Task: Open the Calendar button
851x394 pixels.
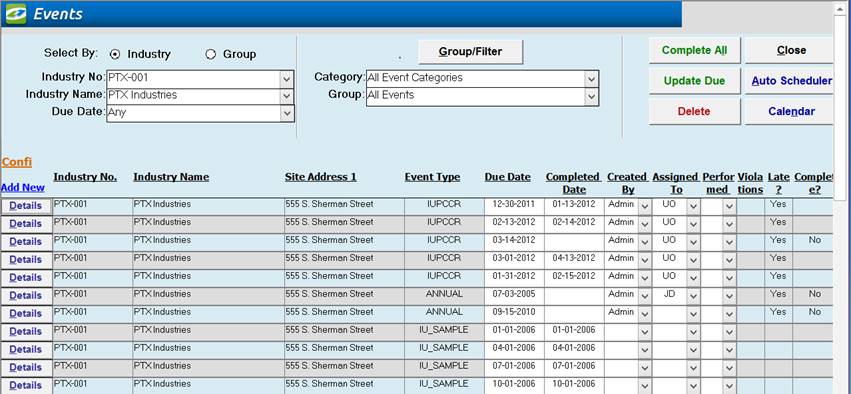Action: (791, 111)
